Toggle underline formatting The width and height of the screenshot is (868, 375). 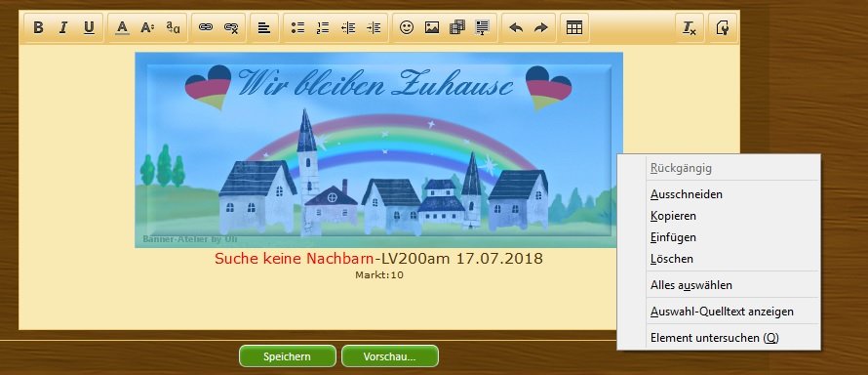point(89,27)
